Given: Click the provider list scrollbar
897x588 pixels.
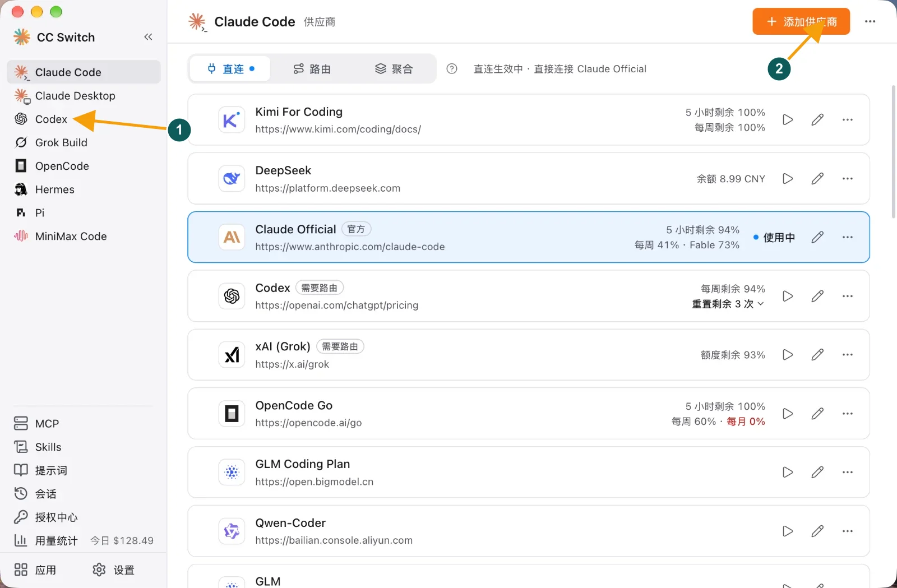Looking at the screenshot, I should click(x=894, y=151).
